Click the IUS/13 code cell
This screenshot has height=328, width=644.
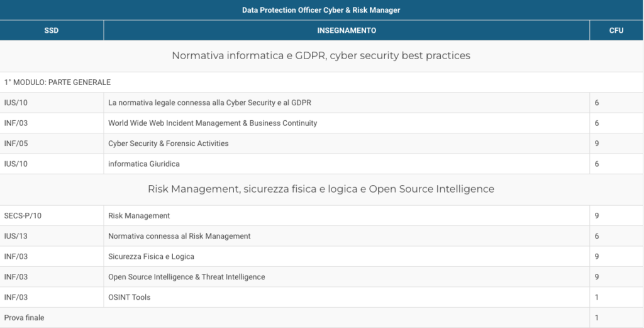[x=52, y=236]
